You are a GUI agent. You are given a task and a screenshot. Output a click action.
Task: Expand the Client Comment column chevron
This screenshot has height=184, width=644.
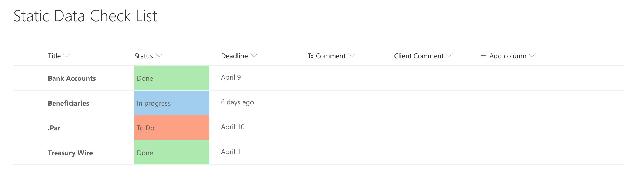point(449,56)
